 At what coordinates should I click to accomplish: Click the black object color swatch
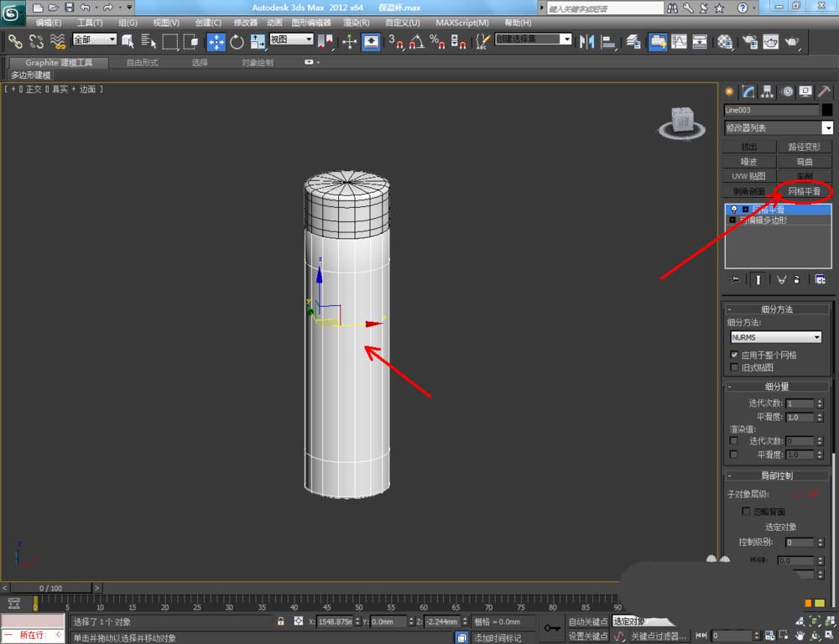[826, 110]
